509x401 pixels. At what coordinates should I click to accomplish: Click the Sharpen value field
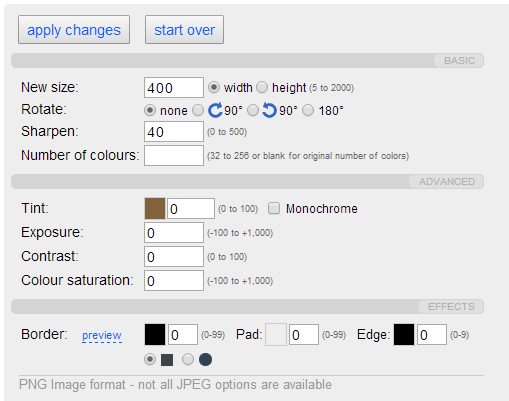pos(174,132)
